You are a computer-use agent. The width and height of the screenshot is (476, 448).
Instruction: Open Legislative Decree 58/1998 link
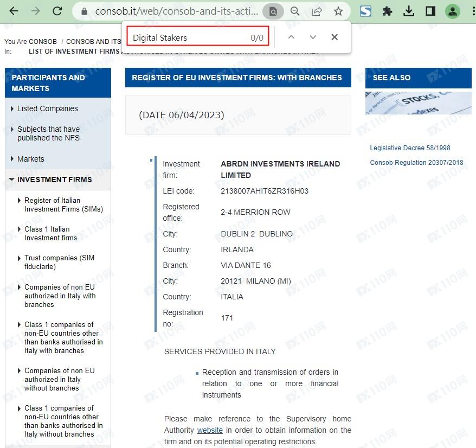(x=410, y=148)
